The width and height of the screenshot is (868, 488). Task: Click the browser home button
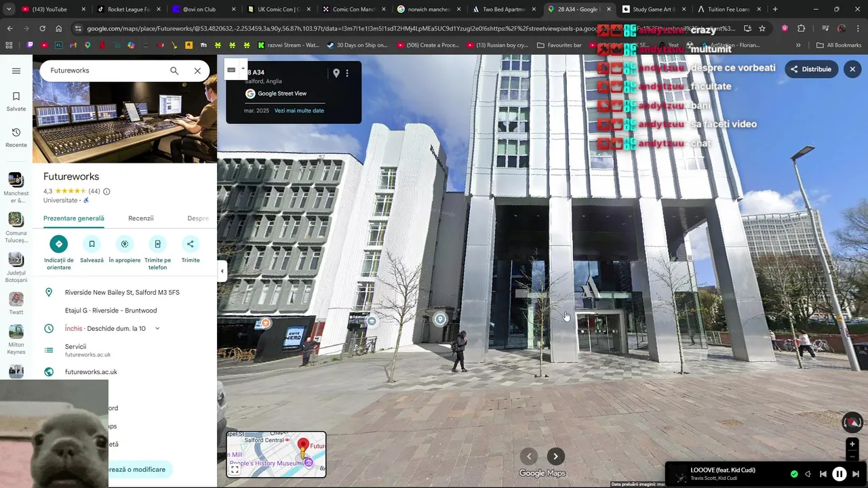tap(59, 28)
